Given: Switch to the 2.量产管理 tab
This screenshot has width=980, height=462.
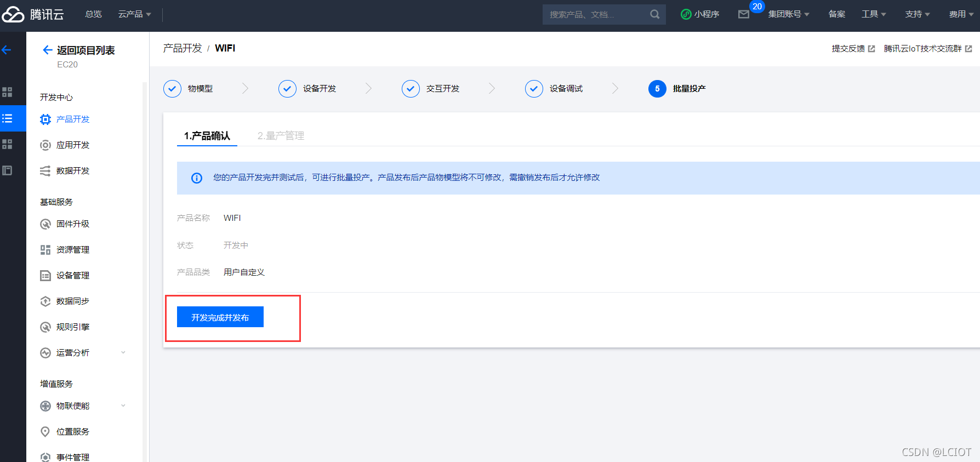Looking at the screenshot, I should [281, 136].
